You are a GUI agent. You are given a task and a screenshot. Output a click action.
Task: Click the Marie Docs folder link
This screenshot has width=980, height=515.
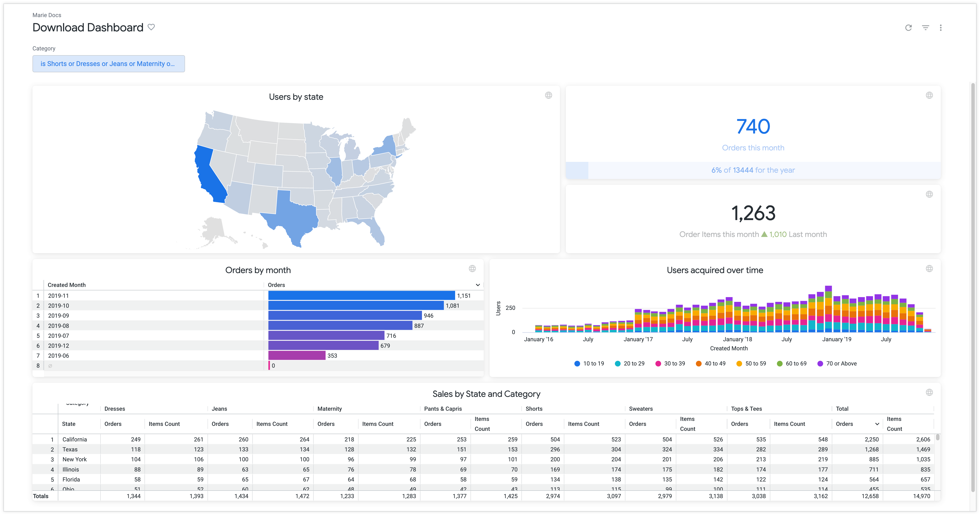tap(47, 15)
